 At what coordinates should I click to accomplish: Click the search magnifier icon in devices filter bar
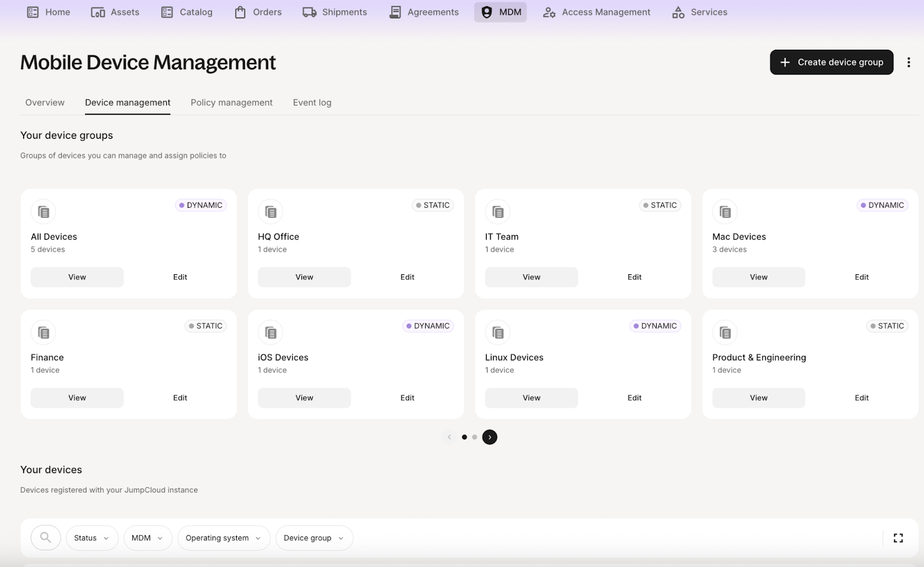pos(46,538)
